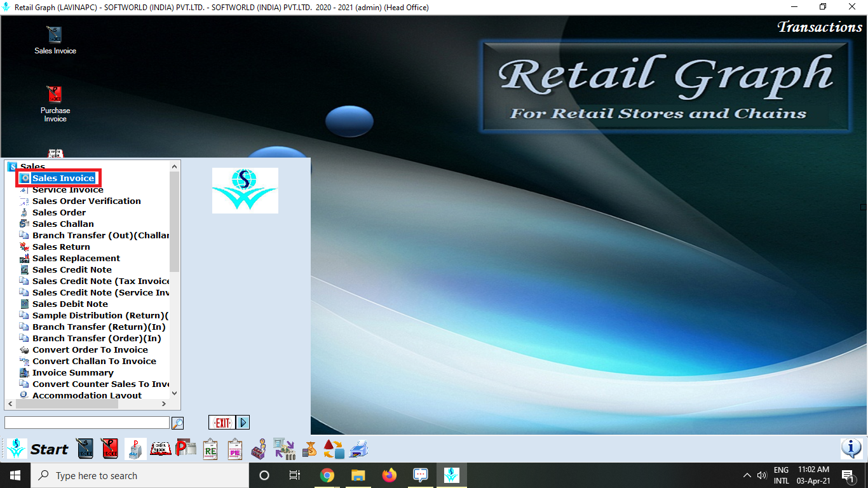Screen dimensions: 868x488
Task: Open the chat app icon on the taskbar
Action: pos(420,475)
